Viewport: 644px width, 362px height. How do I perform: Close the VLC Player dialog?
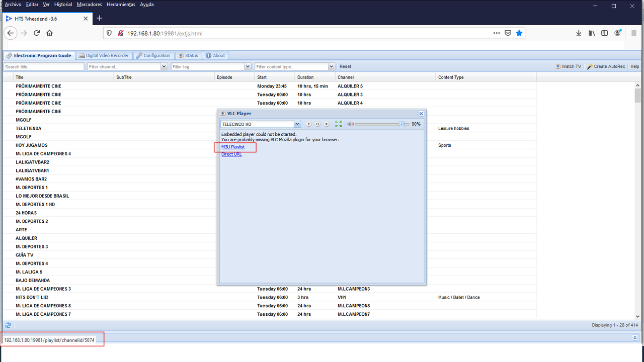(x=421, y=114)
